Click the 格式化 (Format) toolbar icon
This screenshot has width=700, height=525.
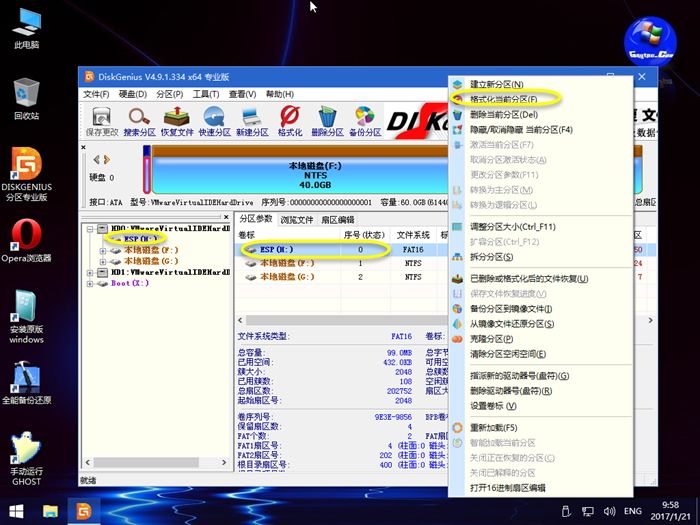pos(290,120)
